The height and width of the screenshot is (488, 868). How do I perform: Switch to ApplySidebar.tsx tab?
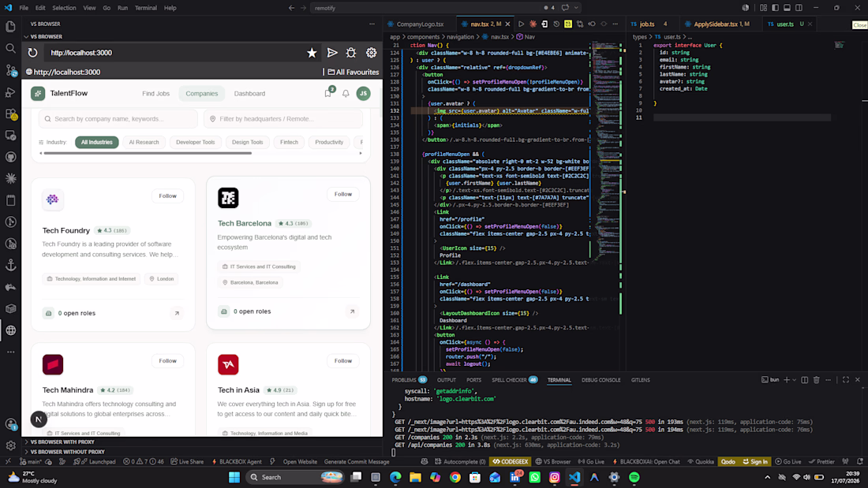(717, 24)
